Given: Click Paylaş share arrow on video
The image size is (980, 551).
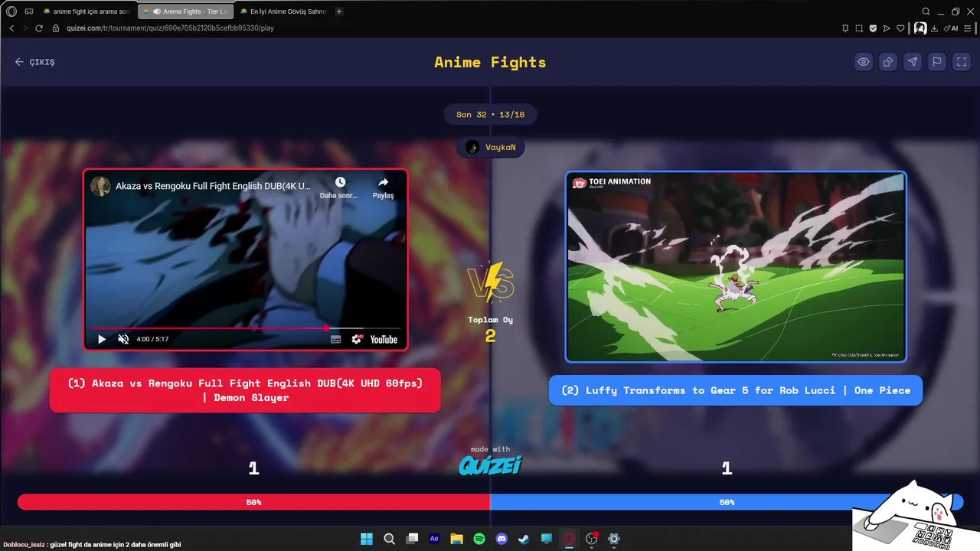Looking at the screenshot, I should [x=383, y=187].
